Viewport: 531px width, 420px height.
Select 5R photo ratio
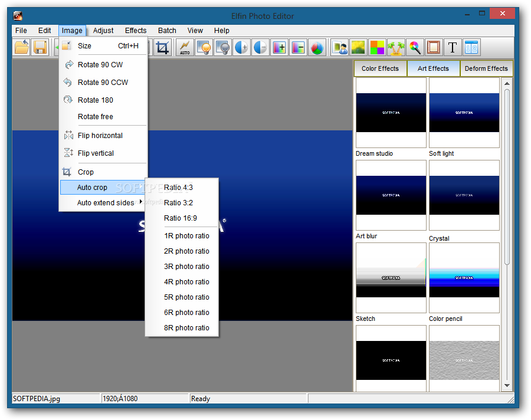182,297
